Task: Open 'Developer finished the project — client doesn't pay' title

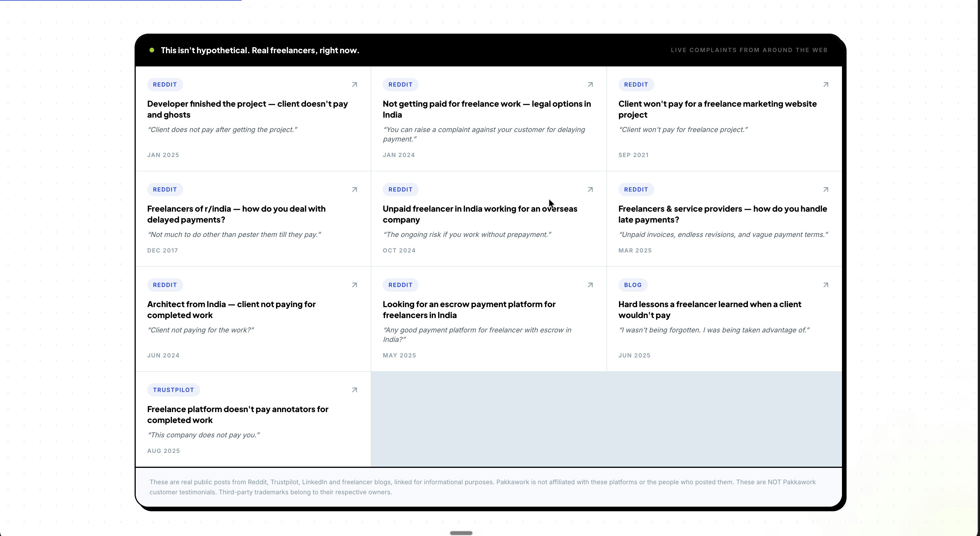Action: tap(247, 109)
